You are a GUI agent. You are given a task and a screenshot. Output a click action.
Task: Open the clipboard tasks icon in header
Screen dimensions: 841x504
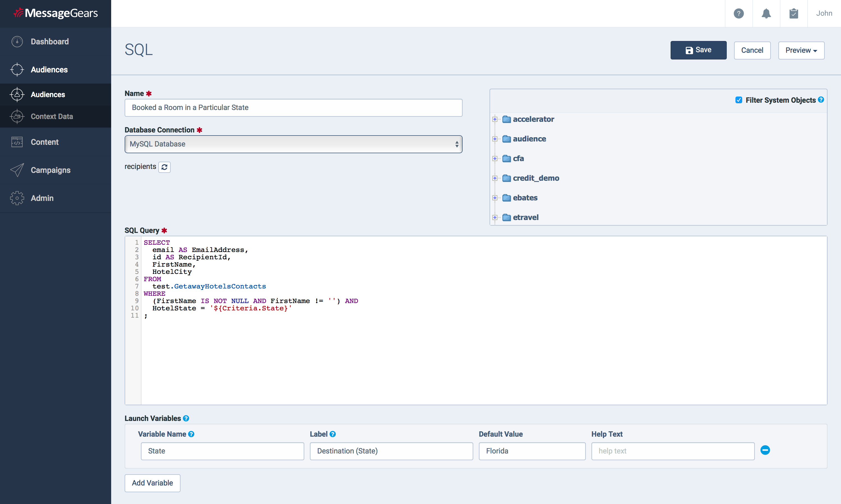coord(794,13)
